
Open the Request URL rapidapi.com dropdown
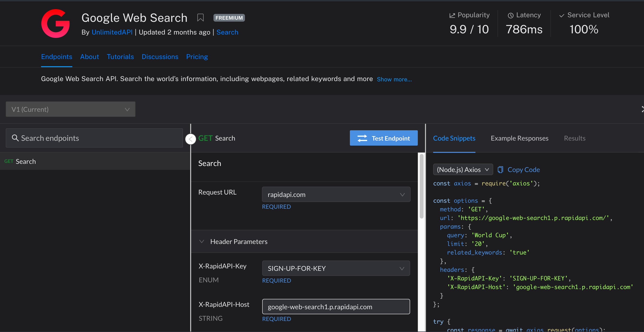pyautogui.click(x=336, y=194)
